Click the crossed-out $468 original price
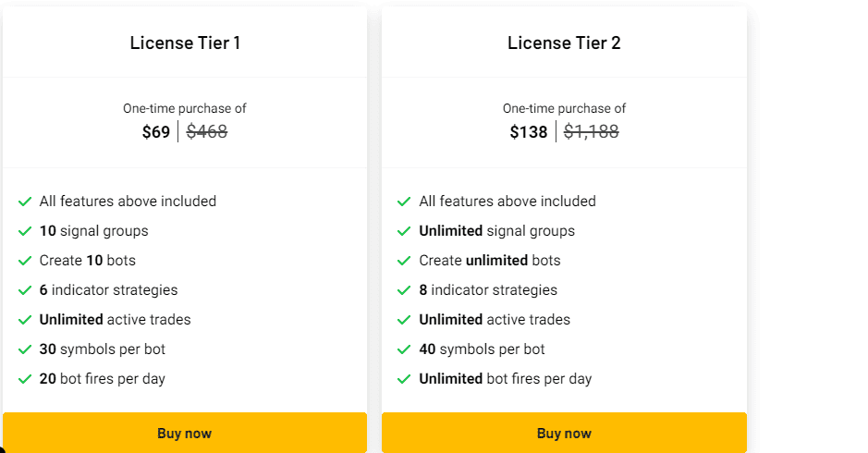Screen dimensions: 868x453 coord(207,132)
